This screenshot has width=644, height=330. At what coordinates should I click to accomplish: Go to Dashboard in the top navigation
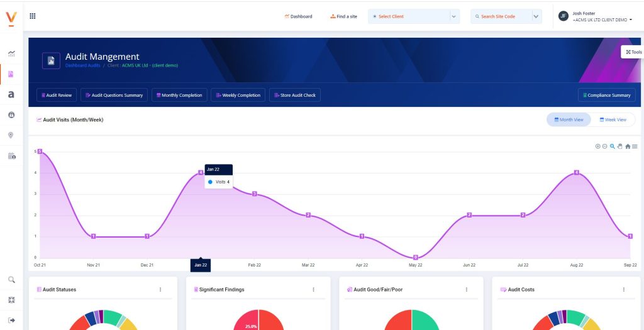point(298,16)
